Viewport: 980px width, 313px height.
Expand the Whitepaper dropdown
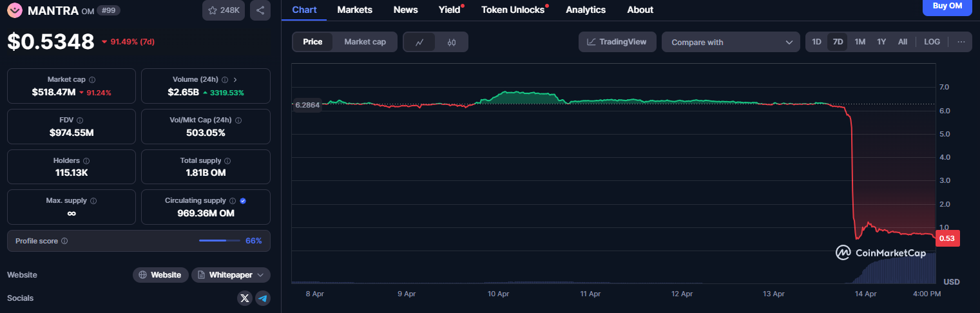pos(231,275)
